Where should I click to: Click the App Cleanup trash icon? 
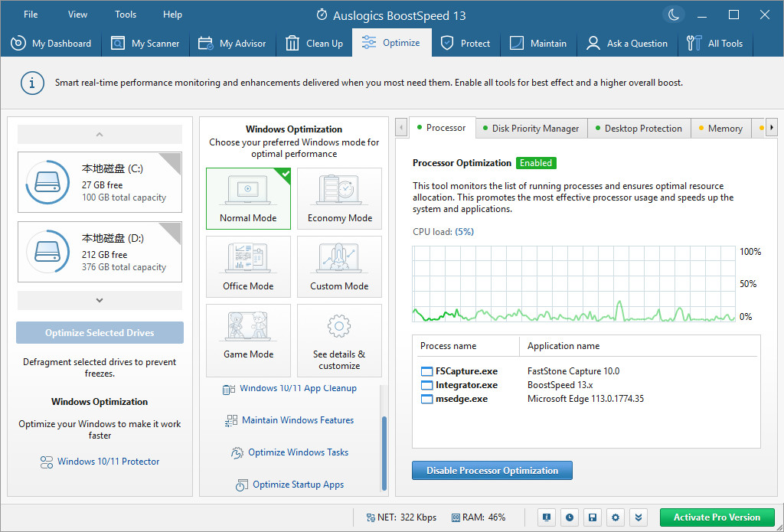(228, 389)
